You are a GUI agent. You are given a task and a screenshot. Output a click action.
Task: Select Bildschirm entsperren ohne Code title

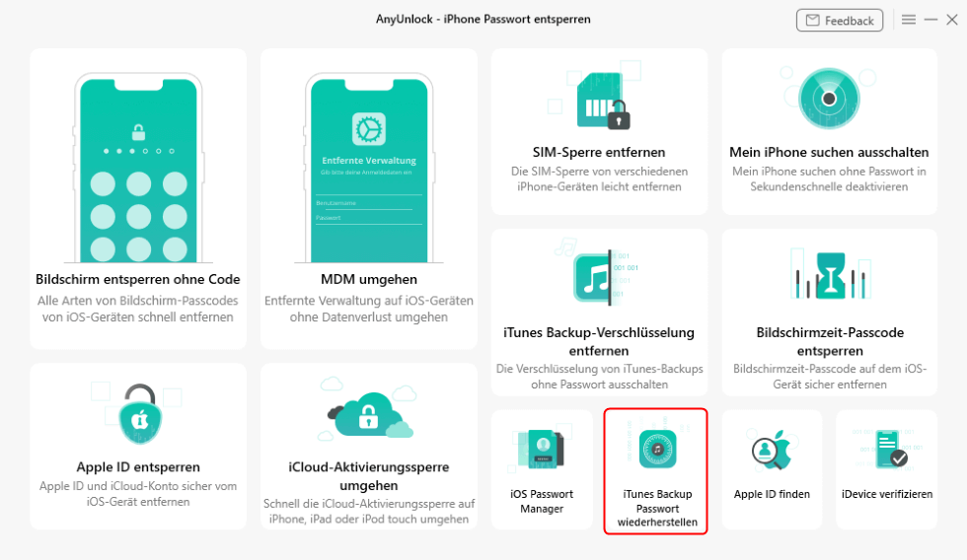click(x=138, y=279)
